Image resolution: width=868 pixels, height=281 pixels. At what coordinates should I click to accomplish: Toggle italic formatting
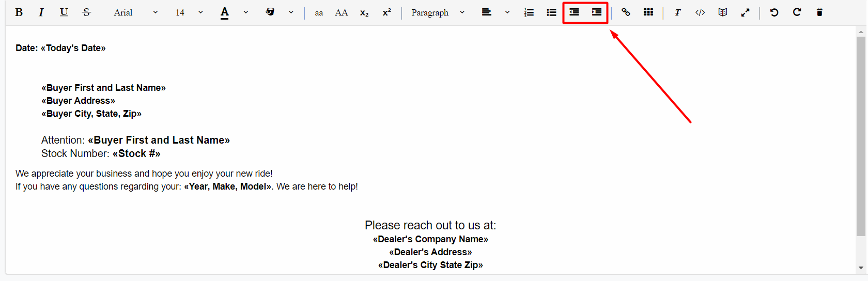pyautogui.click(x=41, y=12)
